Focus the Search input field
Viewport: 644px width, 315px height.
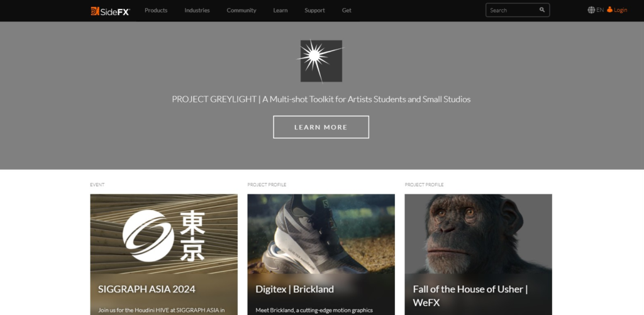pos(518,10)
